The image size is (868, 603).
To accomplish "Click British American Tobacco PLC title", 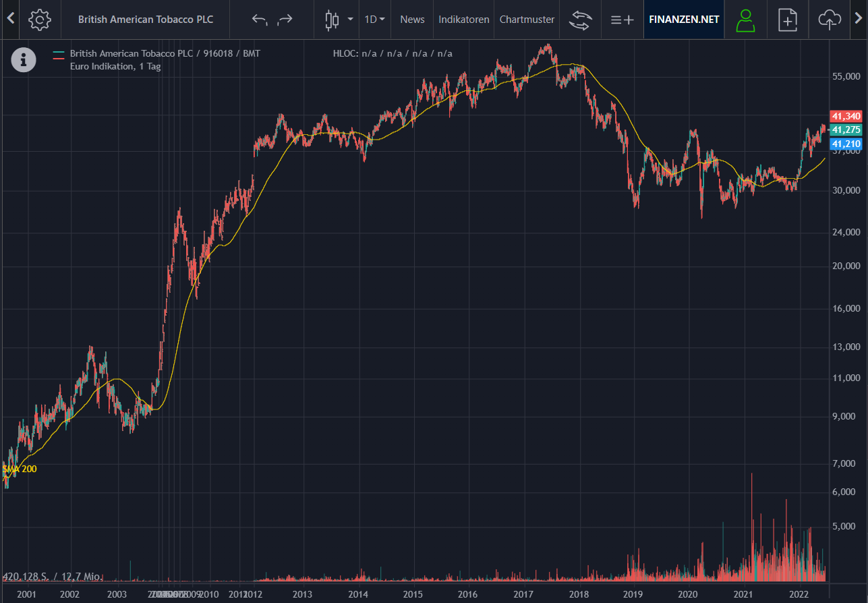I will 146,20.
